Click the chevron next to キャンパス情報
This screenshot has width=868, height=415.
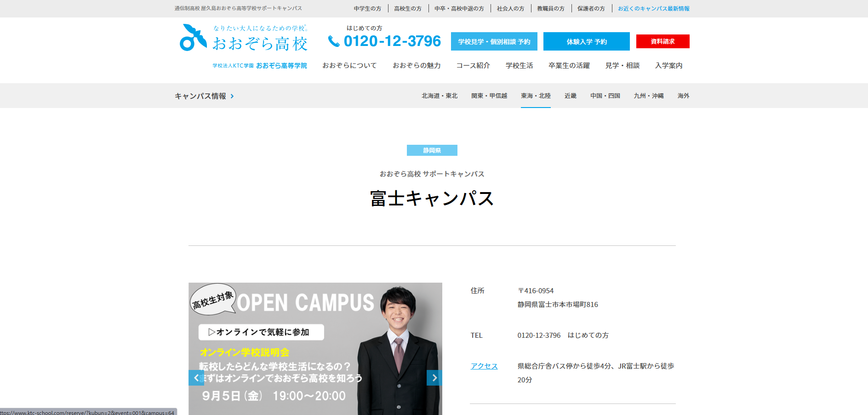(232, 96)
